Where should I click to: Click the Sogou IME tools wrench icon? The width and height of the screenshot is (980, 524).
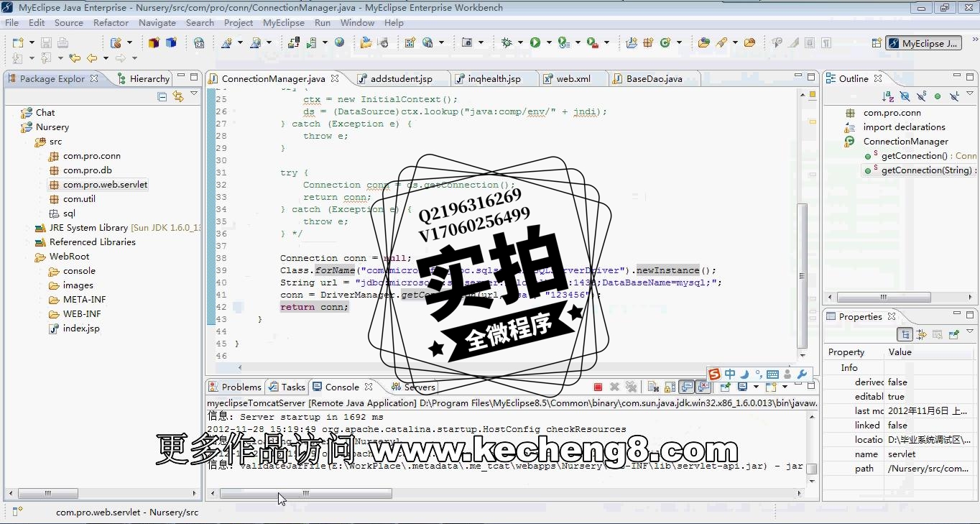tap(802, 374)
